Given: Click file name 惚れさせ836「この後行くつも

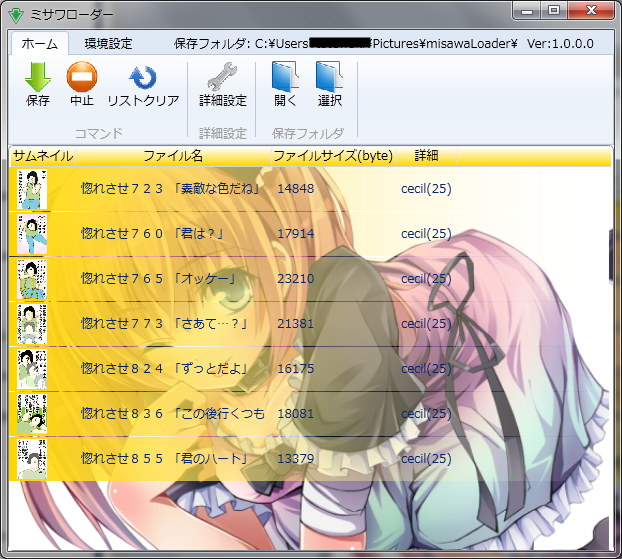Looking at the screenshot, I should click(x=173, y=414).
